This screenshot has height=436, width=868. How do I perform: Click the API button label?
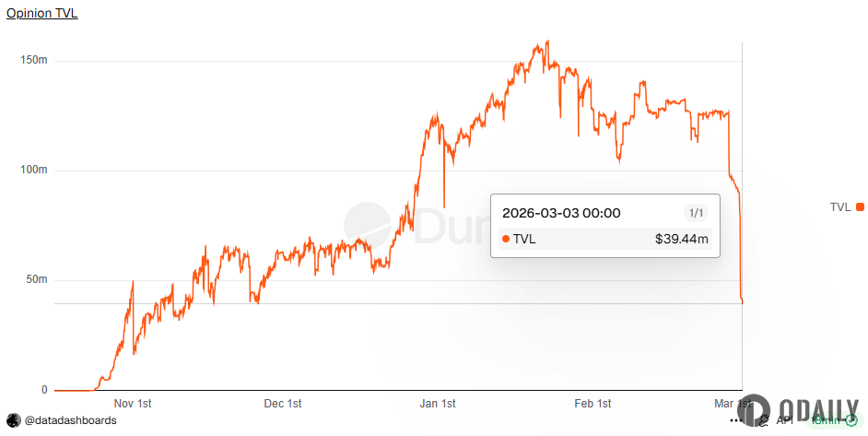tap(784, 420)
